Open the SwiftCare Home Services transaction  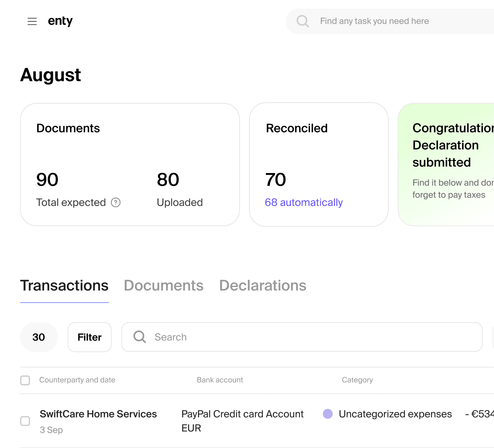point(98,414)
